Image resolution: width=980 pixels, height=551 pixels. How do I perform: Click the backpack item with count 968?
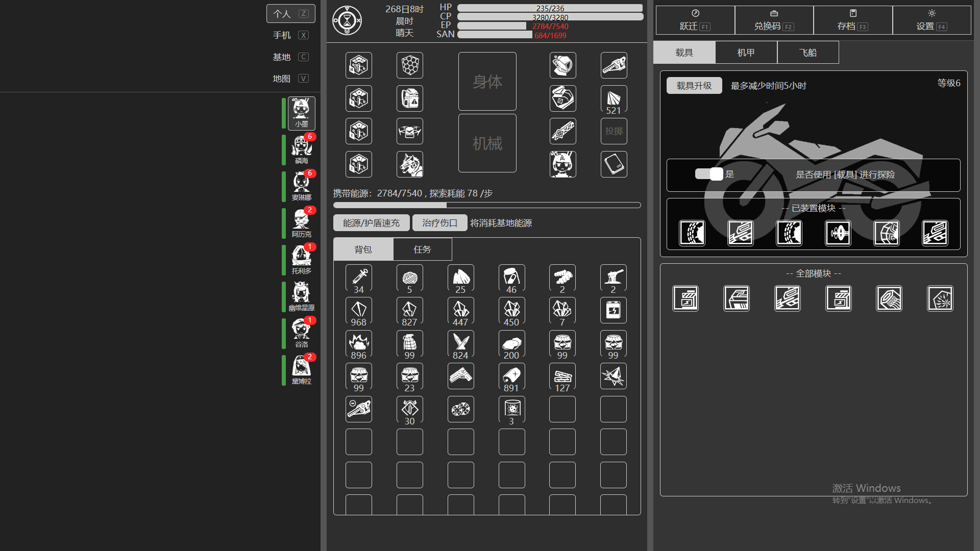point(359,311)
